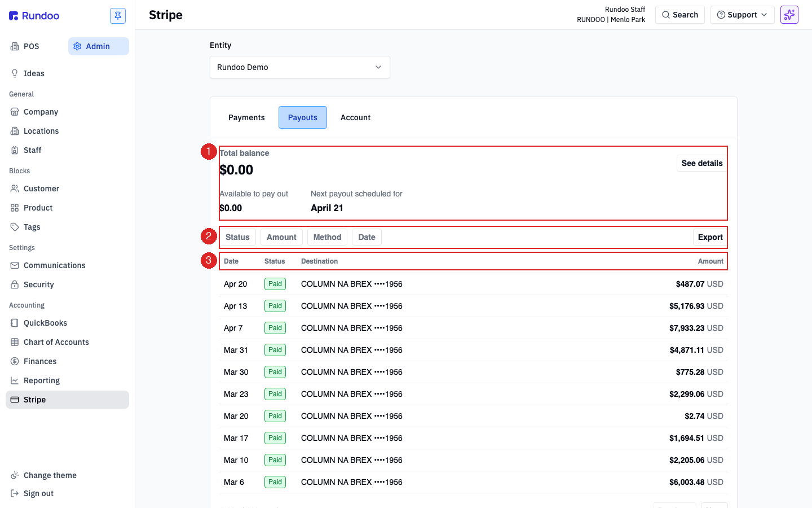
Task: Open the Apr 20 payout row
Action: pyautogui.click(x=473, y=284)
